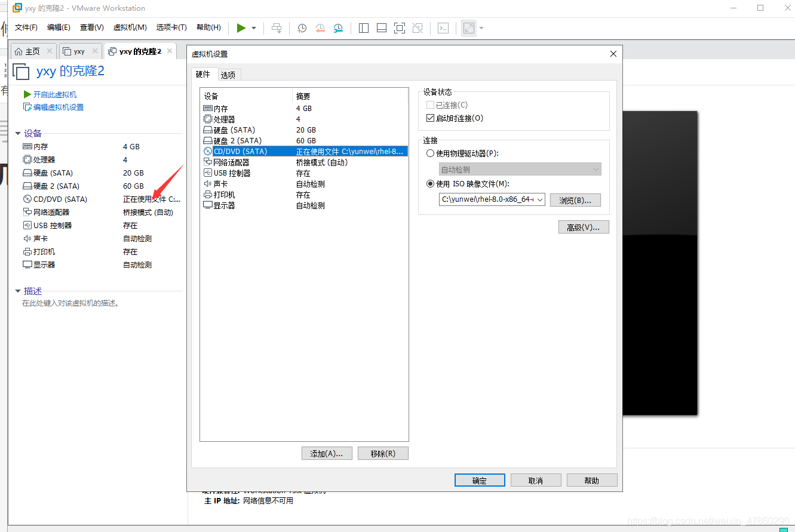
Task: Select USB 控制器 row in dialog list
Action: coord(304,173)
